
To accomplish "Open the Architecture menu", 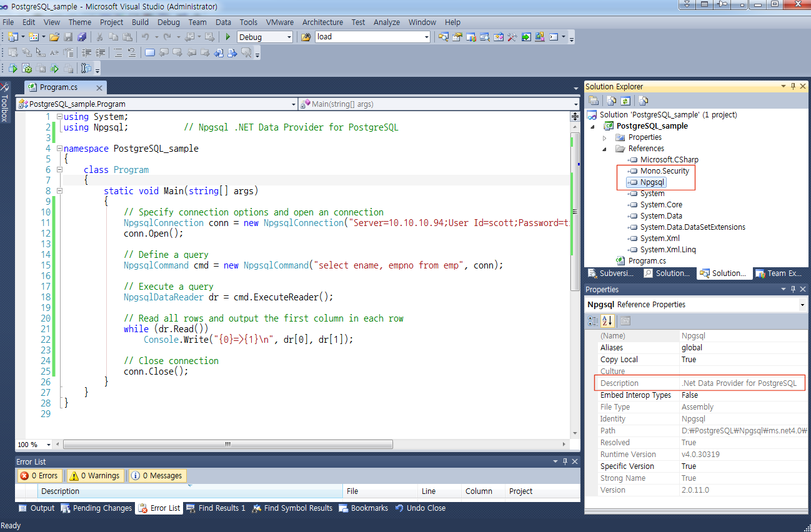I will pos(322,22).
